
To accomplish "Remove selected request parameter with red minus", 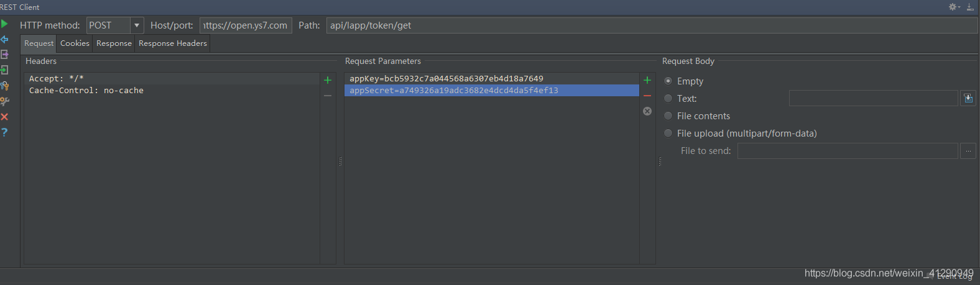I will pos(647,96).
